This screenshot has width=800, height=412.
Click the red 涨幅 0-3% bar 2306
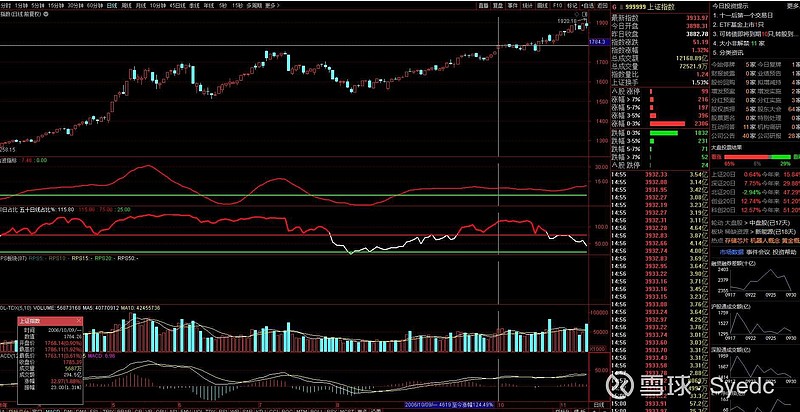667,123
